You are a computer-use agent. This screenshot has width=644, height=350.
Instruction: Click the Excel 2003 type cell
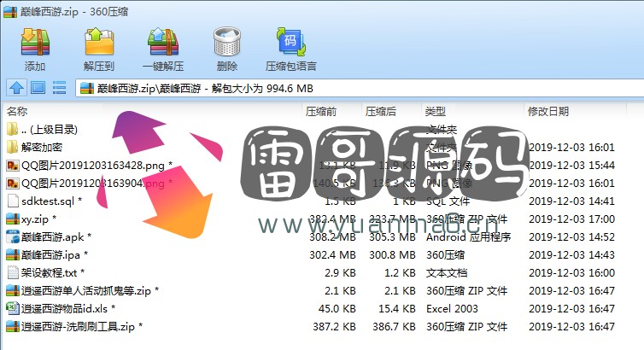point(452,308)
